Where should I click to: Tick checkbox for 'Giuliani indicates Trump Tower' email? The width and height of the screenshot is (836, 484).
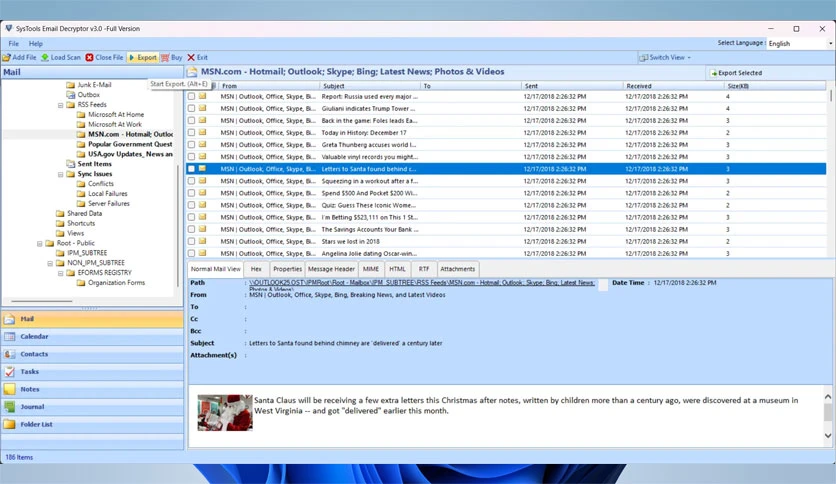tap(191, 109)
